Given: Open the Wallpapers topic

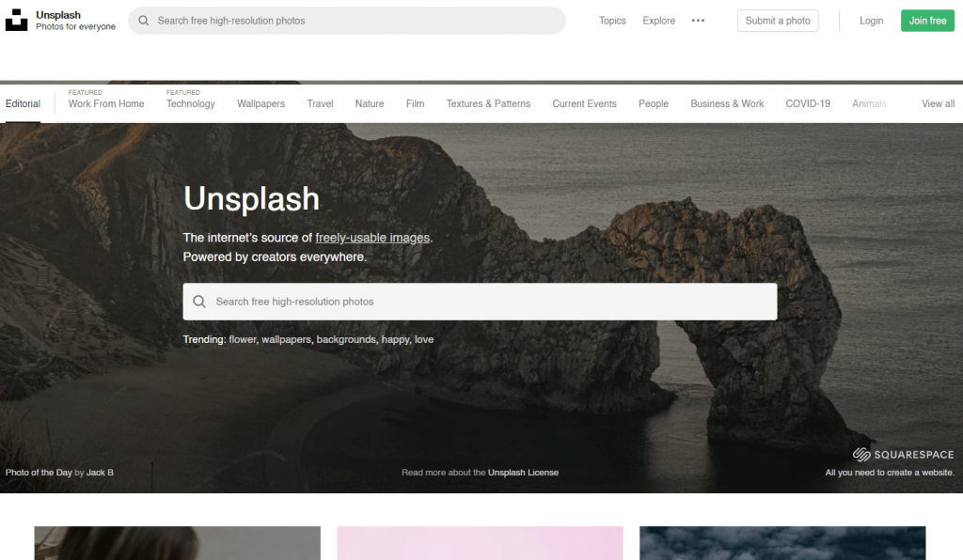Looking at the screenshot, I should [x=261, y=103].
